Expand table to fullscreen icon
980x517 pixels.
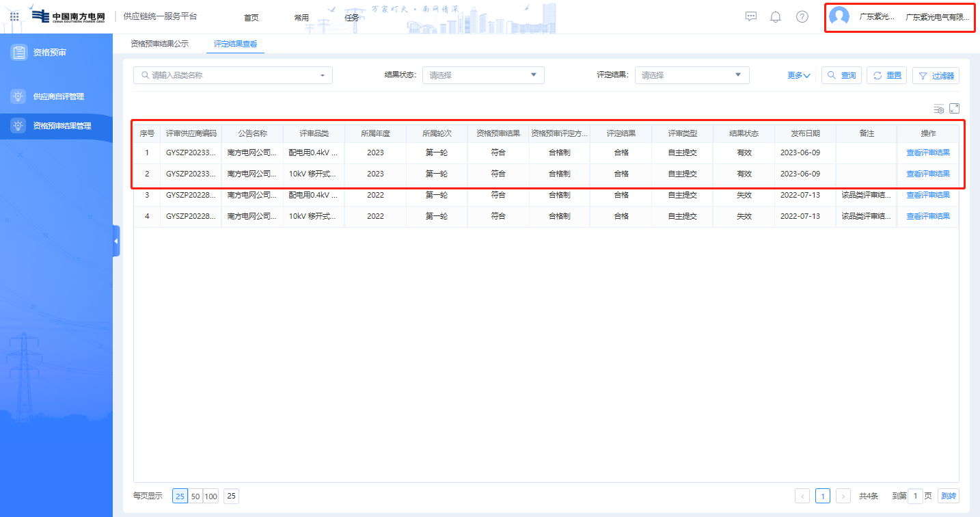coord(954,109)
